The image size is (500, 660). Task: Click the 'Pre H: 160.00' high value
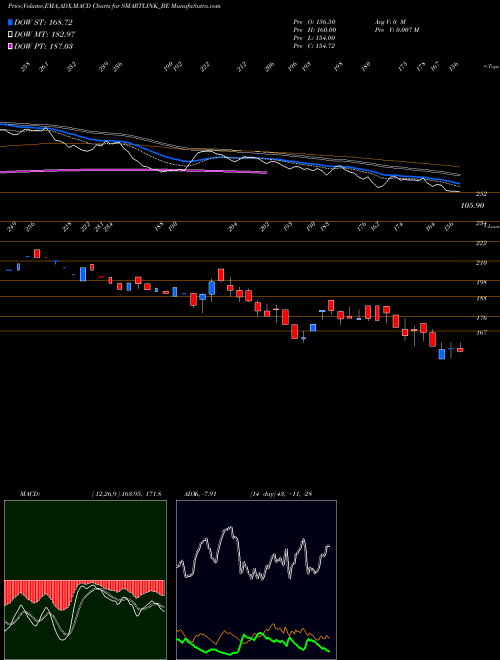click(314, 29)
